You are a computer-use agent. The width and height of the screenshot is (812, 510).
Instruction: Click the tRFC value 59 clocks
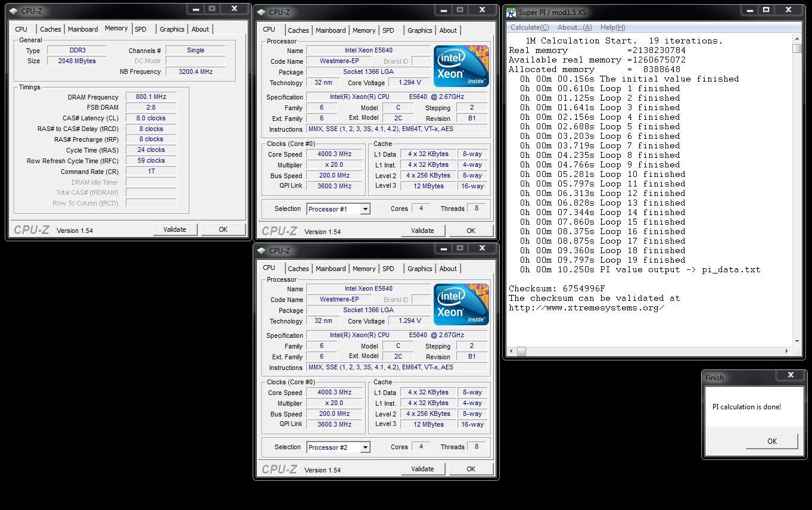click(x=151, y=161)
